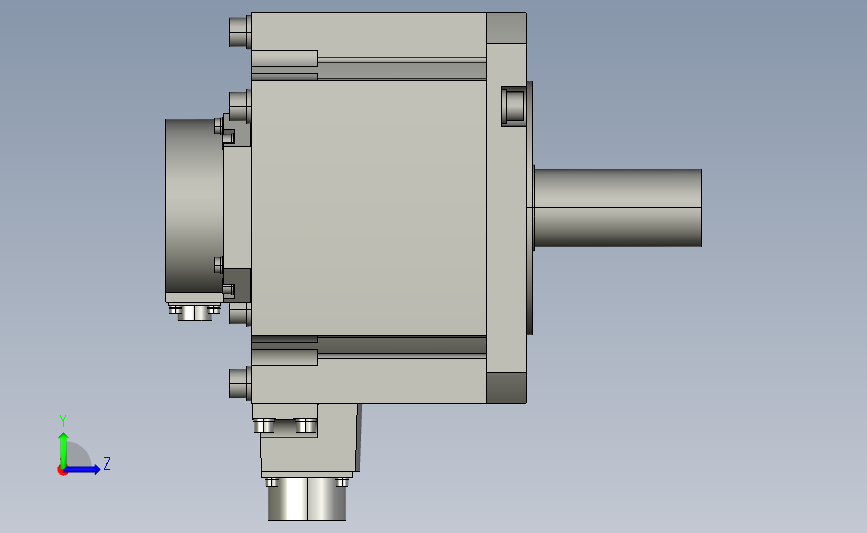Image resolution: width=867 pixels, height=533 pixels.
Task: Select the topmost rear bolt head
Action: (x=240, y=32)
